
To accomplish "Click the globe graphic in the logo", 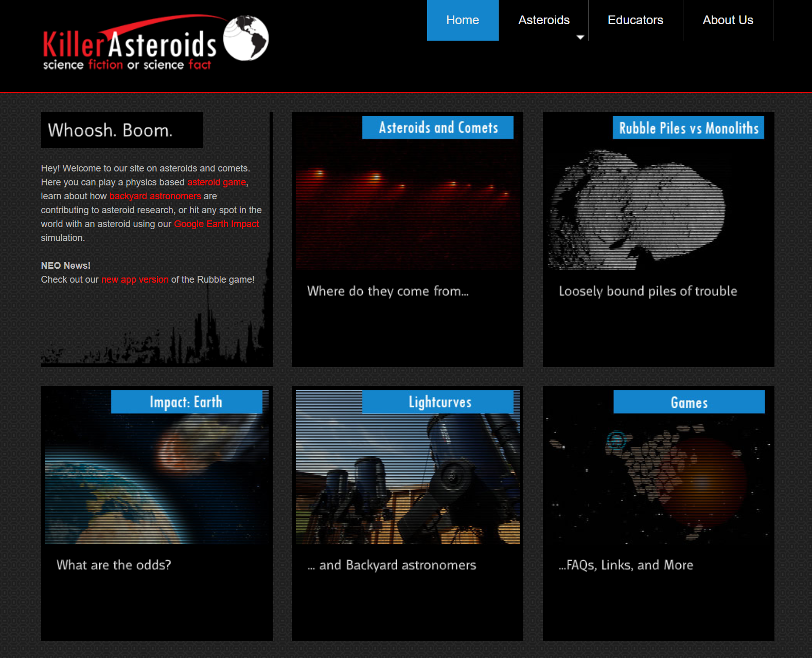I will 246,38.
